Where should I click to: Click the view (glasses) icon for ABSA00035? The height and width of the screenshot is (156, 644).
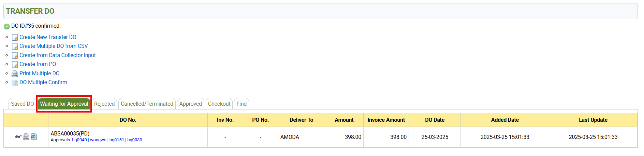[18, 137]
